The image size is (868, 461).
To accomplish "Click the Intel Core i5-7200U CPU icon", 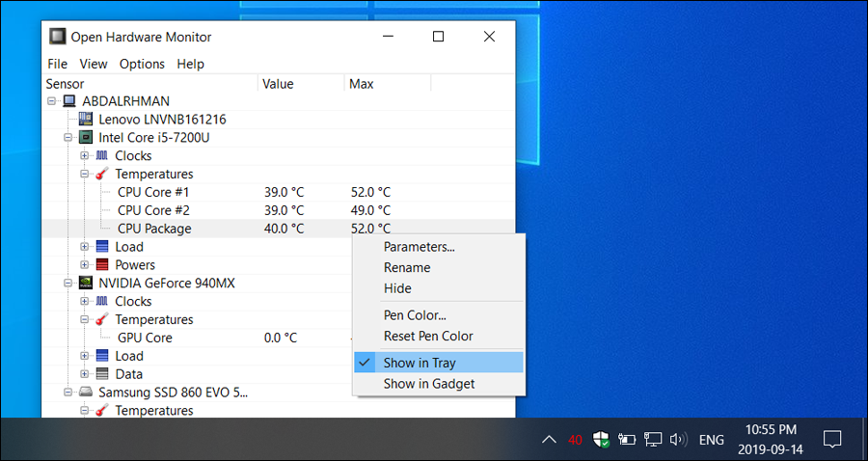I will (x=86, y=137).
